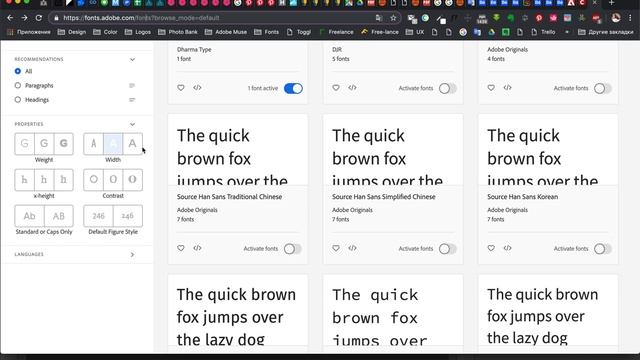Screen dimensions: 640x360
Task: Deactivate the Dharma Type active font toggle
Action: click(293, 88)
